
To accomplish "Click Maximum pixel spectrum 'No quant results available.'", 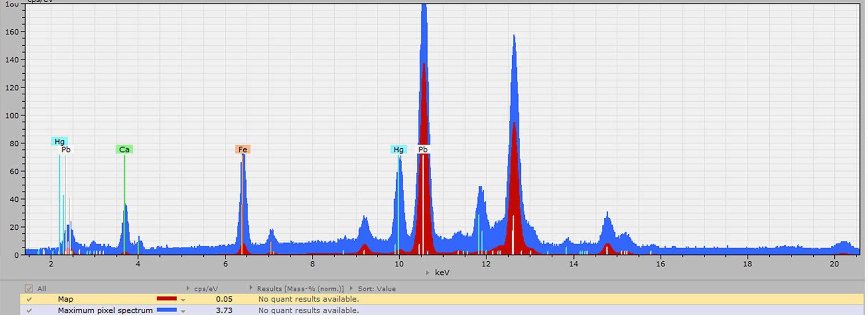I will click(308, 310).
